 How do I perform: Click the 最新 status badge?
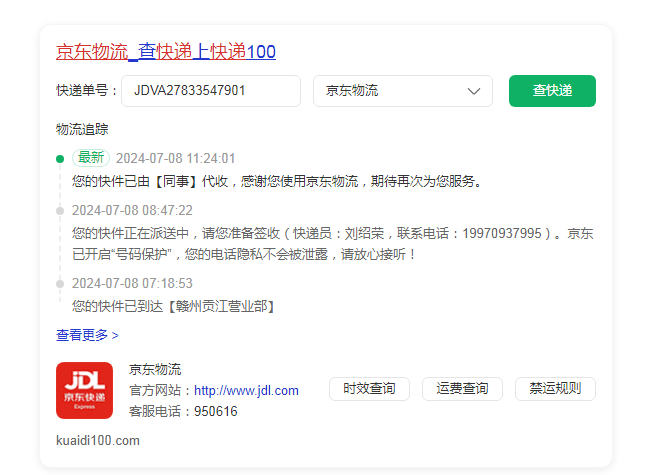point(91,158)
